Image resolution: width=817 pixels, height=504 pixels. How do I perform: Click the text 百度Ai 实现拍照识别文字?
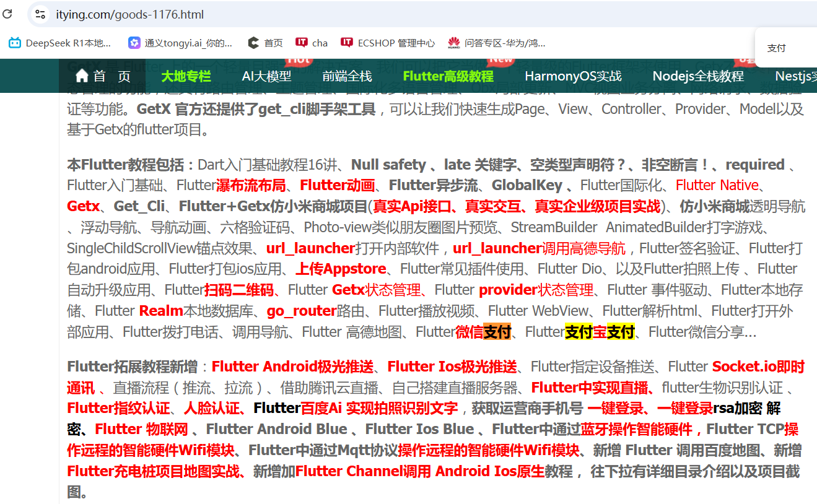379,409
